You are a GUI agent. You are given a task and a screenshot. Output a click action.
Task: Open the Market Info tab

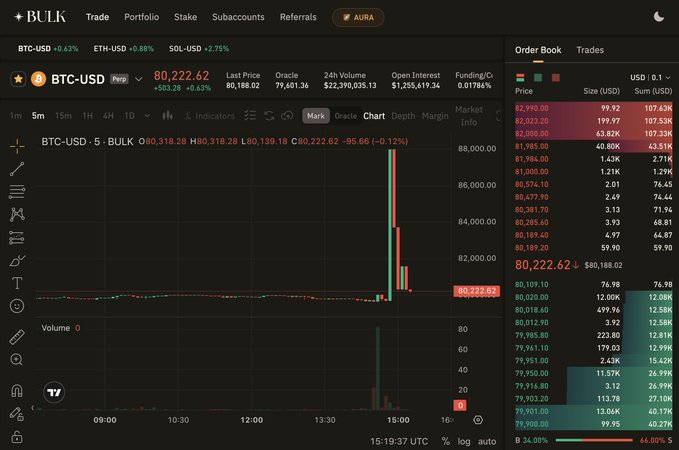click(x=469, y=116)
